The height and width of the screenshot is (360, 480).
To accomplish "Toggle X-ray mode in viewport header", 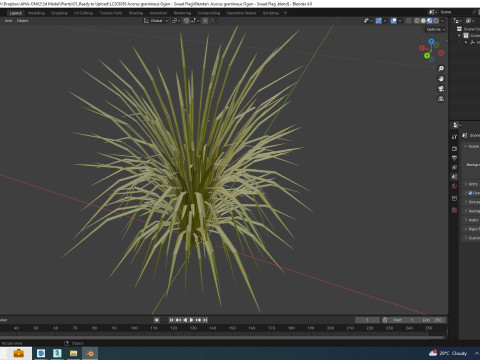I will (x=408, y=21).
